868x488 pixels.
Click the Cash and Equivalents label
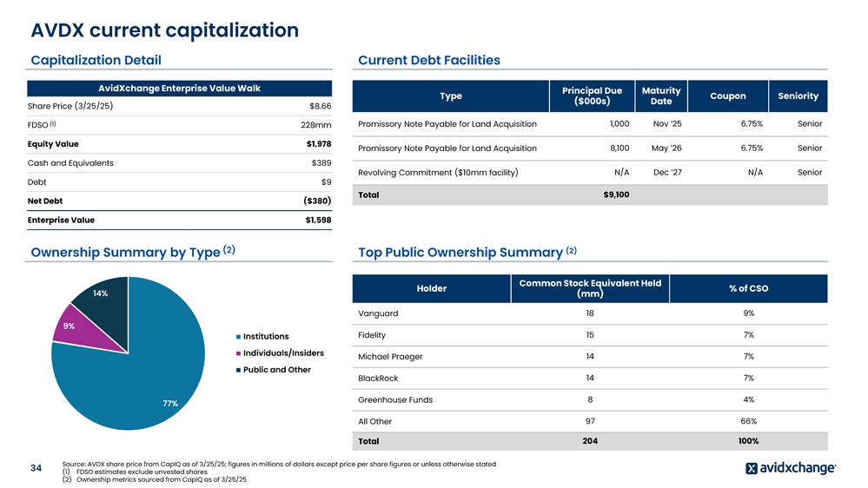70,163
